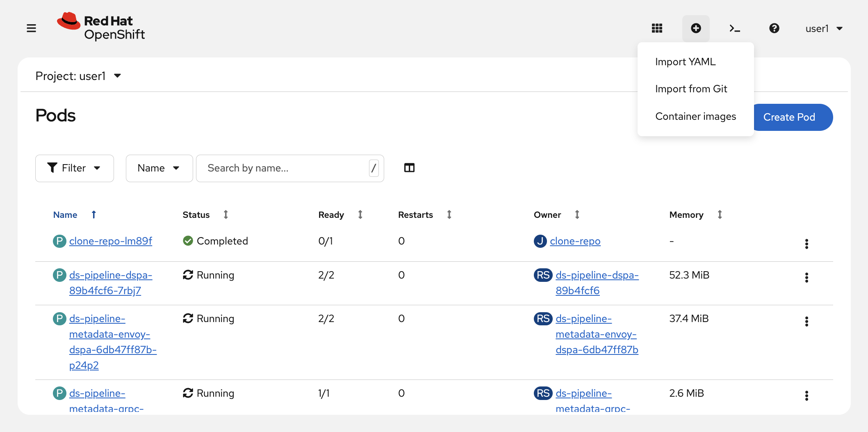Open the application launcher grid

[x=656, y=28]
